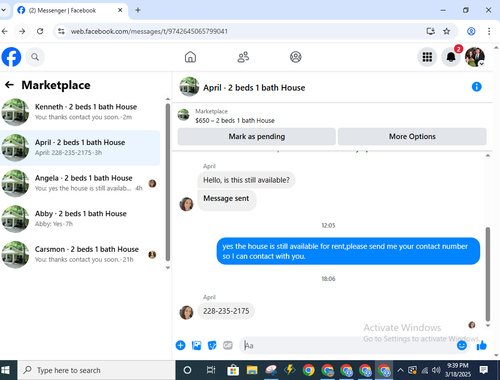This screenshot has height=380, width=500.
Task: Select the Messenger | Facebook tab
Action: pyautogui.click(x=70, y=10)
